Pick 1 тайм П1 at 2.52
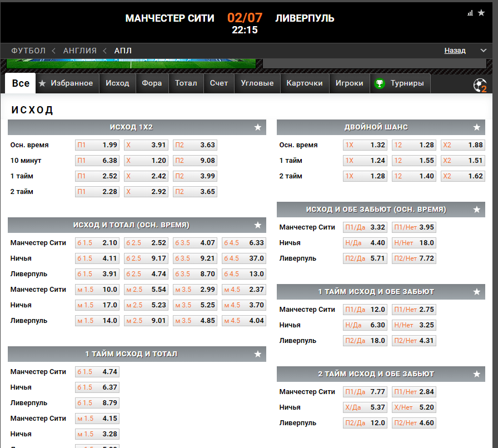This screenshot has width=498, height=448. [x=97, y=176]
